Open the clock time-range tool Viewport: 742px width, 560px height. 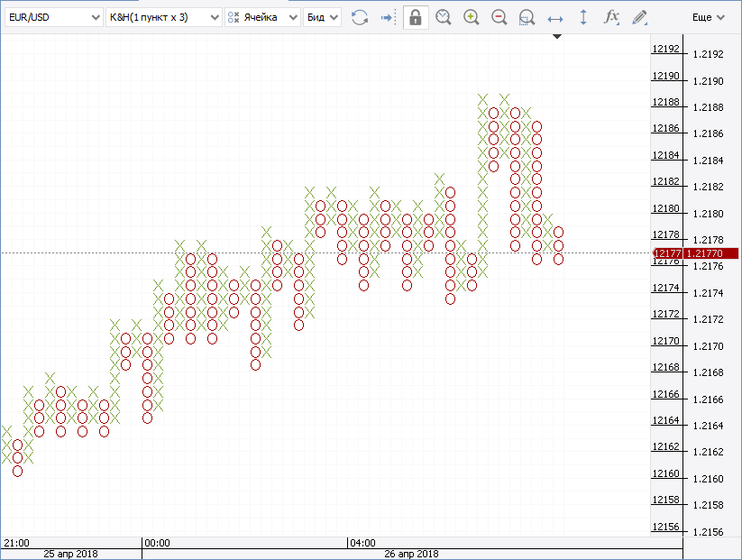[x=444, y=17]
